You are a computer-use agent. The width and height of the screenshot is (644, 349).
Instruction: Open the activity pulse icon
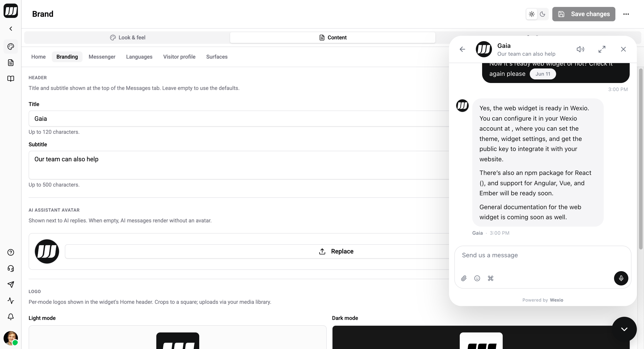point(11,300)
